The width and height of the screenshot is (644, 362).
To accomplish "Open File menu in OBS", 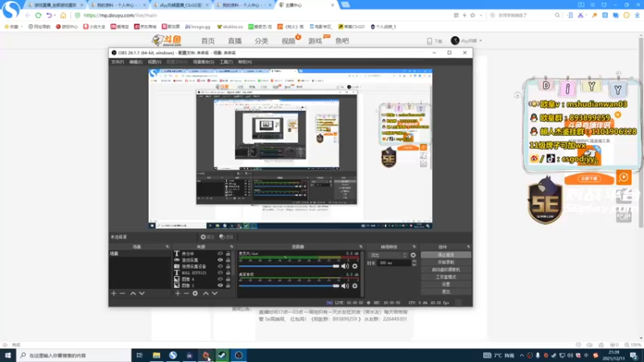I will [x=118, y=62].
